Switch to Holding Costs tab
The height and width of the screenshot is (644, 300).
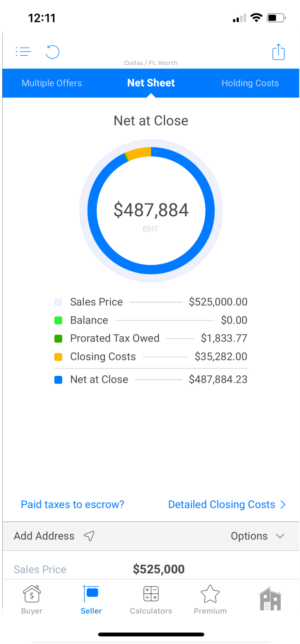coord(250,83)
